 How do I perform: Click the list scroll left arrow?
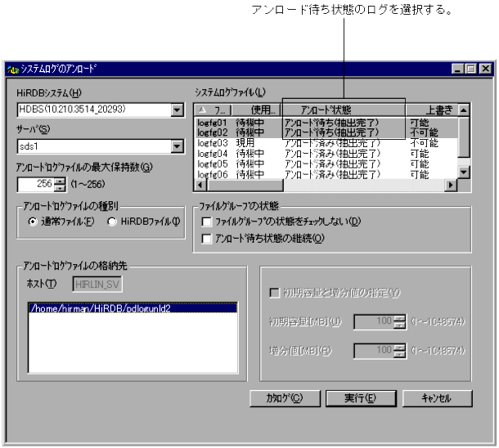coord(200,185)
